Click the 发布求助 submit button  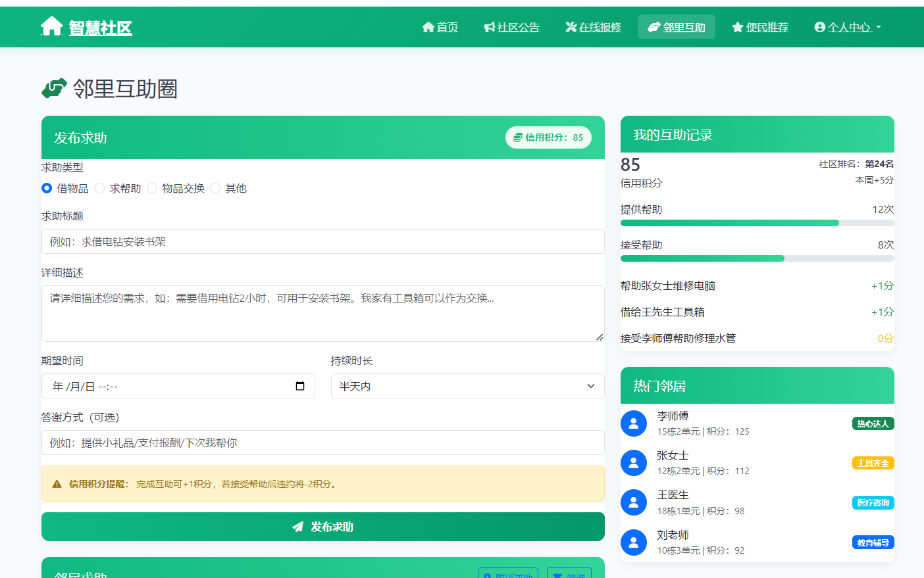click(322, 527)
